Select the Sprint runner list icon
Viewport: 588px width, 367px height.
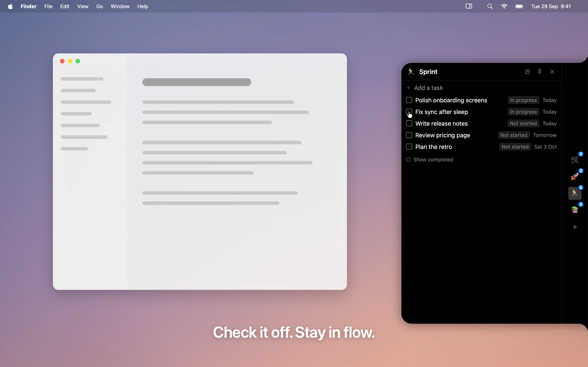coord(575,193)
